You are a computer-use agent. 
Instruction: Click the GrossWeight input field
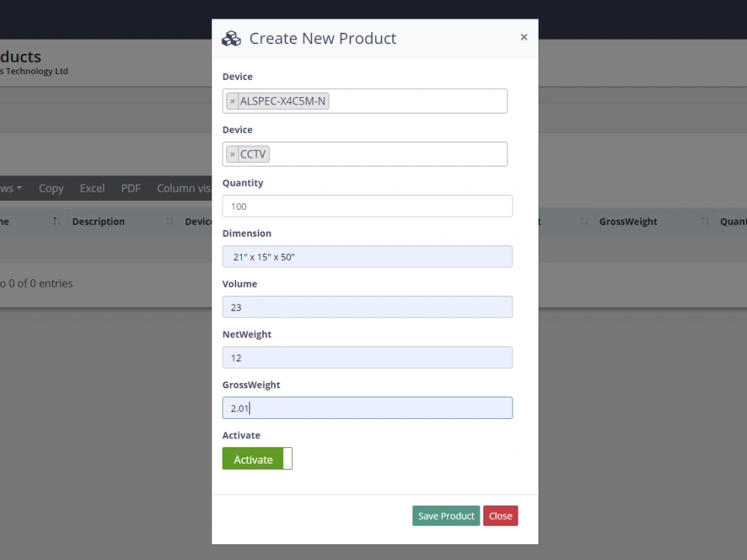[368, 408]
